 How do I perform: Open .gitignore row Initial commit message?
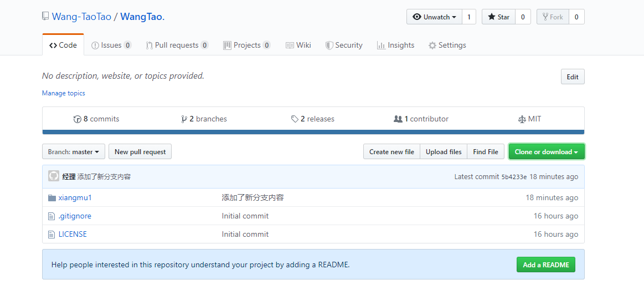point(245,216)
